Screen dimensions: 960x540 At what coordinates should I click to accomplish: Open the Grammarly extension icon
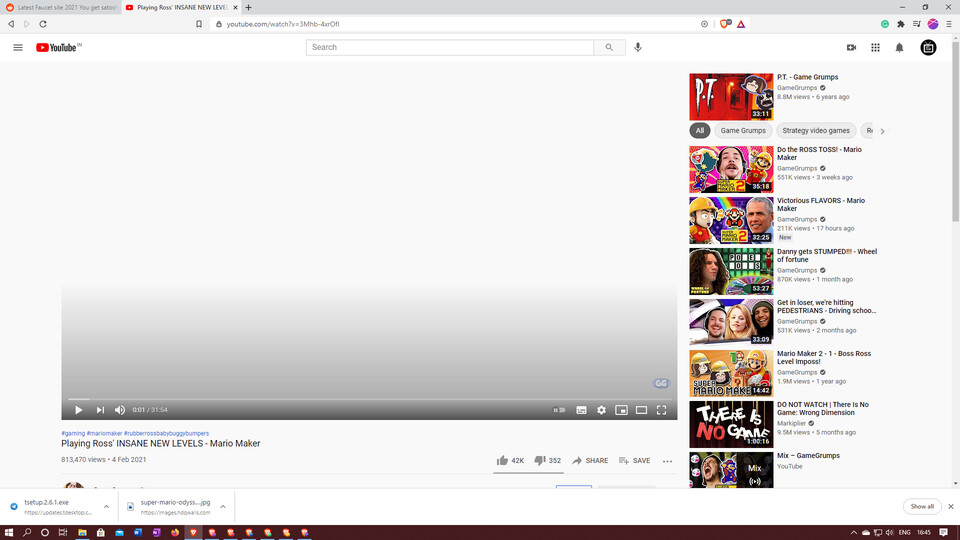click(x=885, y=24)
